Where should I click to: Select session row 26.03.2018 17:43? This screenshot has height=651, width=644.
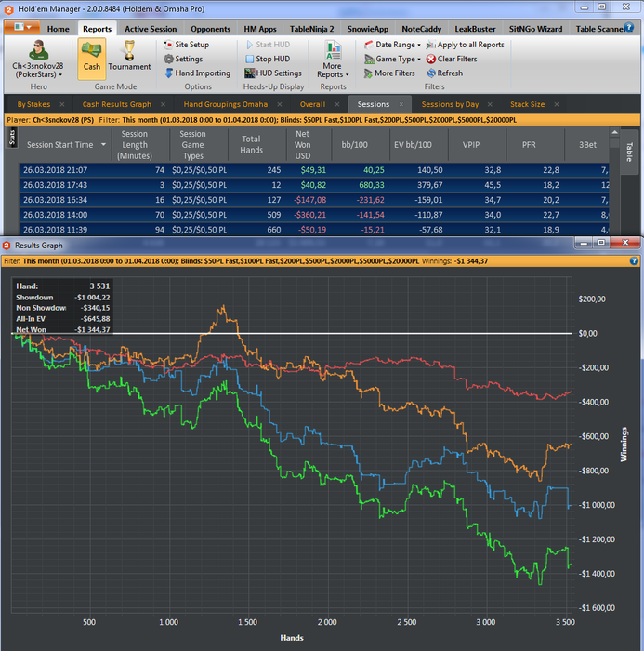314,185
